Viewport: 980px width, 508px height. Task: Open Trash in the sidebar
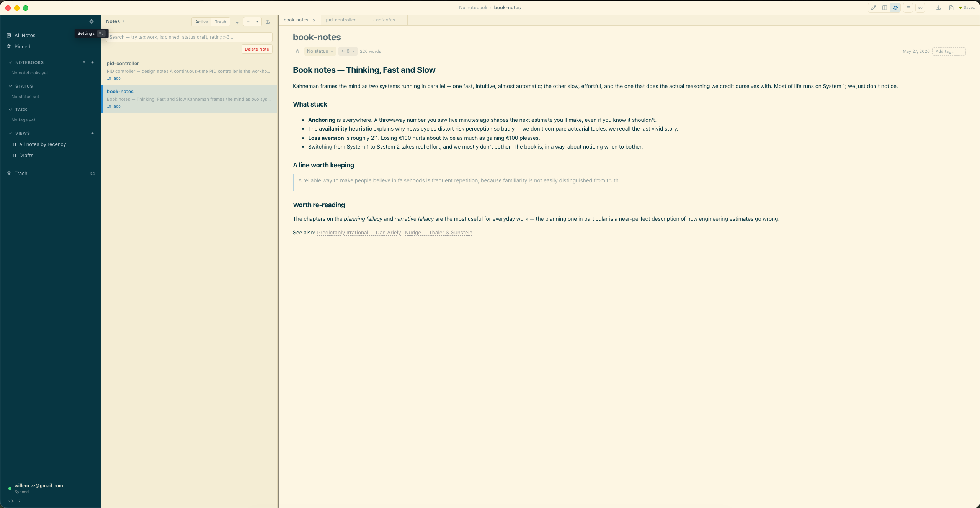[x=51, y=174]
